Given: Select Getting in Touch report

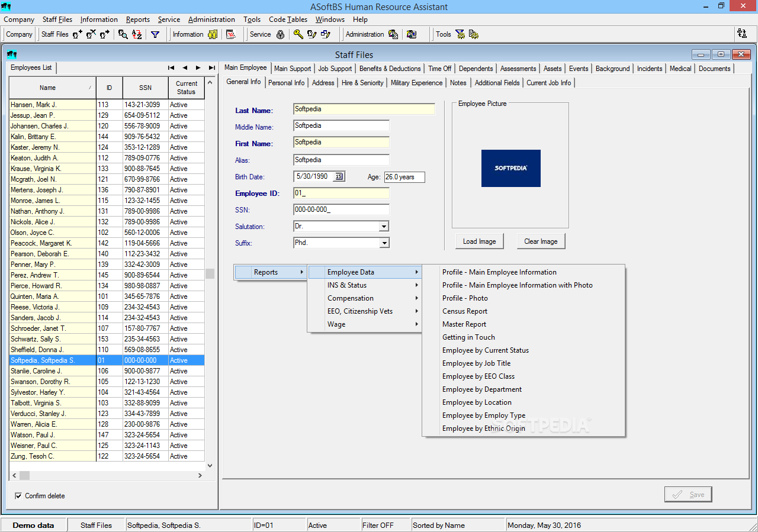Looking at the screenshot, I should [x=468, y=337].
